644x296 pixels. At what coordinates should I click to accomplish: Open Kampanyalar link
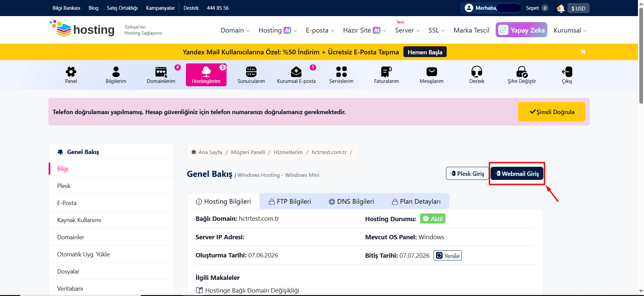[160, 8]
